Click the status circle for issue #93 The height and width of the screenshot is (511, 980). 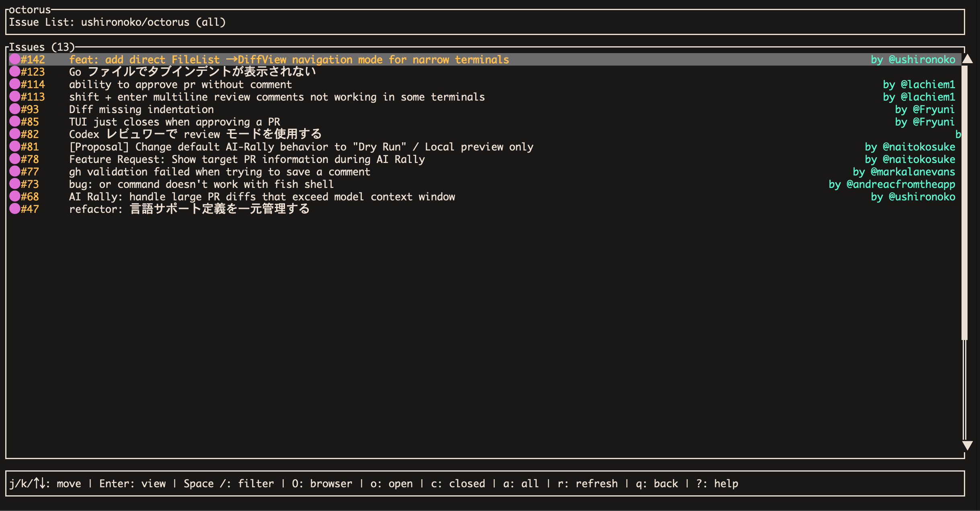coord(15,109)
